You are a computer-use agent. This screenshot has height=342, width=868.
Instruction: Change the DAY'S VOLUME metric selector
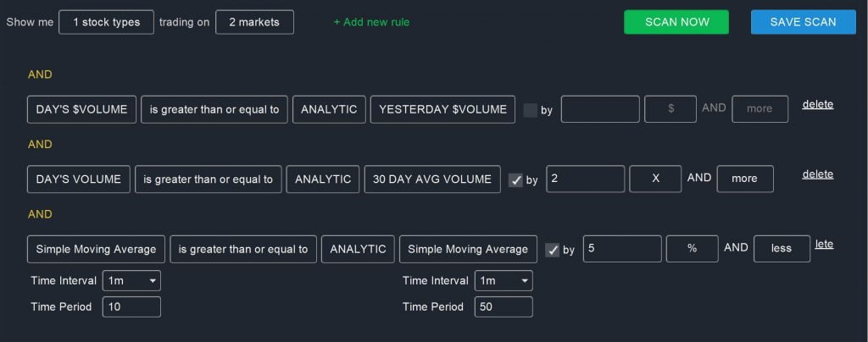tap(79, 179)
